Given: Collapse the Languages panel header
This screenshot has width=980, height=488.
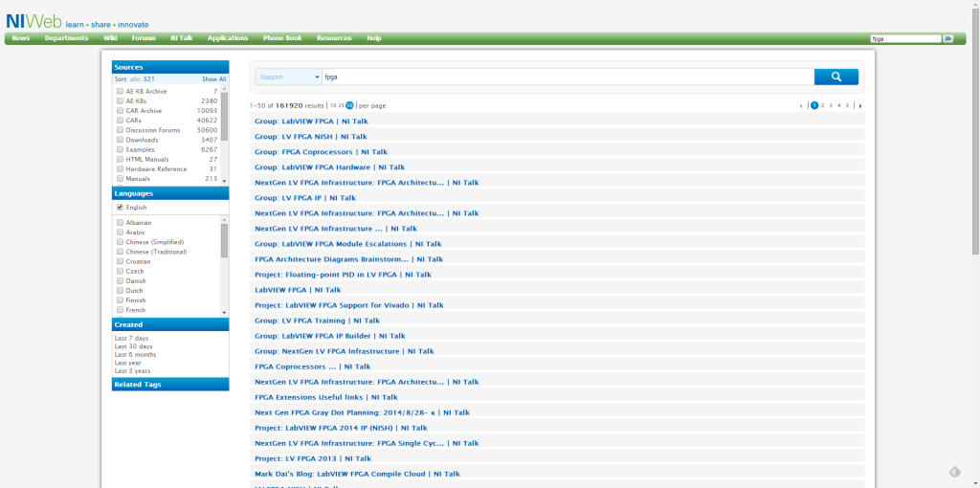Looking at the screenshot, I should click(170, 193).
